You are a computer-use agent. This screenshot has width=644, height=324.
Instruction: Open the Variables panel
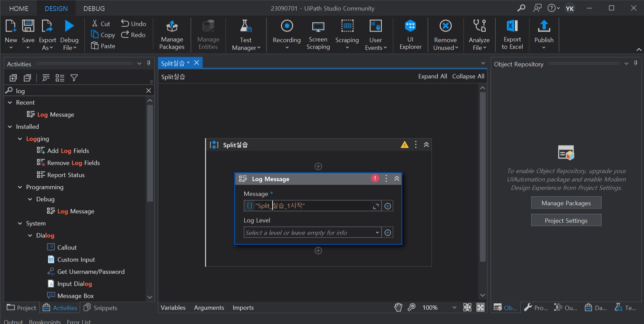click(173, 308)
